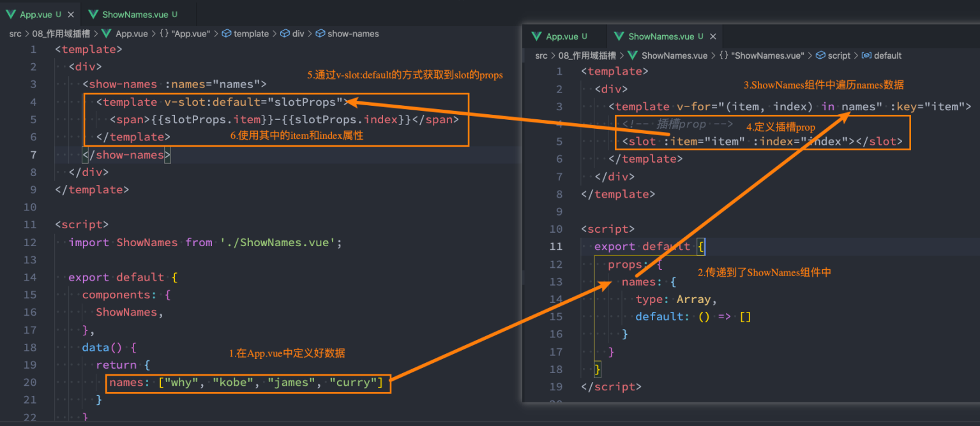Close the App.vue tab in left editor

(71, 14)
